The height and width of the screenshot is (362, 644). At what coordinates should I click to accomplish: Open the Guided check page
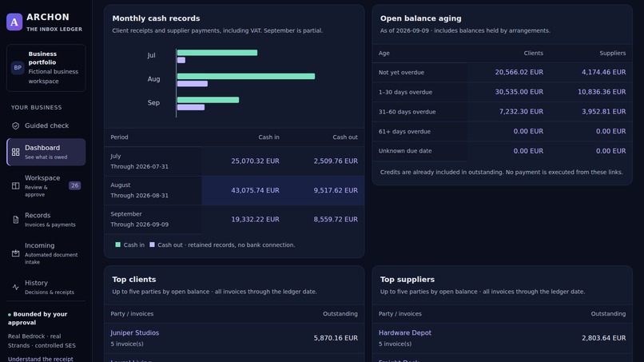[46, 125]
